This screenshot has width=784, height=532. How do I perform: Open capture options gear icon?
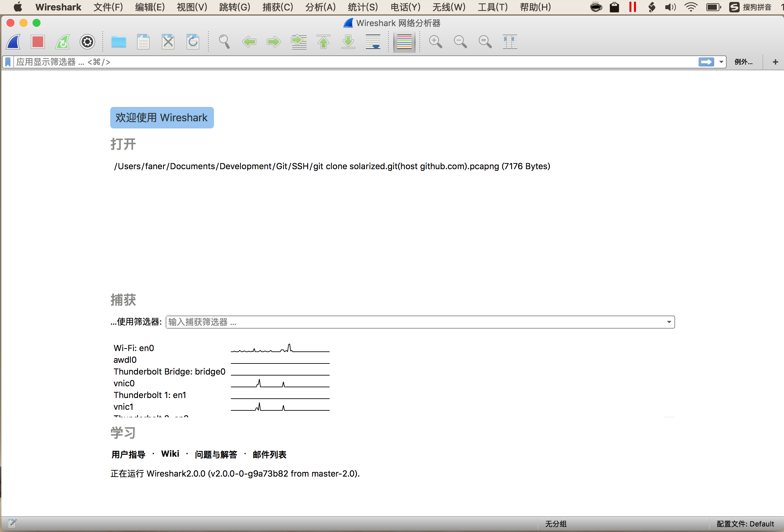[x=87, y=42]
